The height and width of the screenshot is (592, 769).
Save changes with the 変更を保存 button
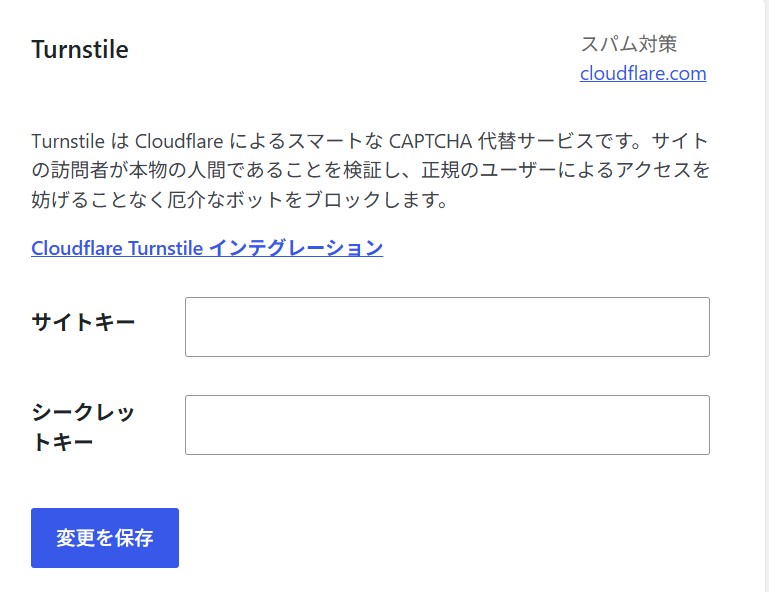(105, 538)
